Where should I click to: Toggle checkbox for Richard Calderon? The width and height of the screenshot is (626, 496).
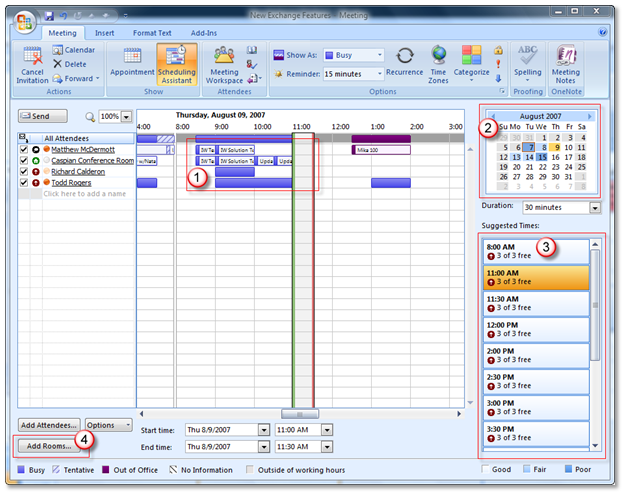pos(24,172)
